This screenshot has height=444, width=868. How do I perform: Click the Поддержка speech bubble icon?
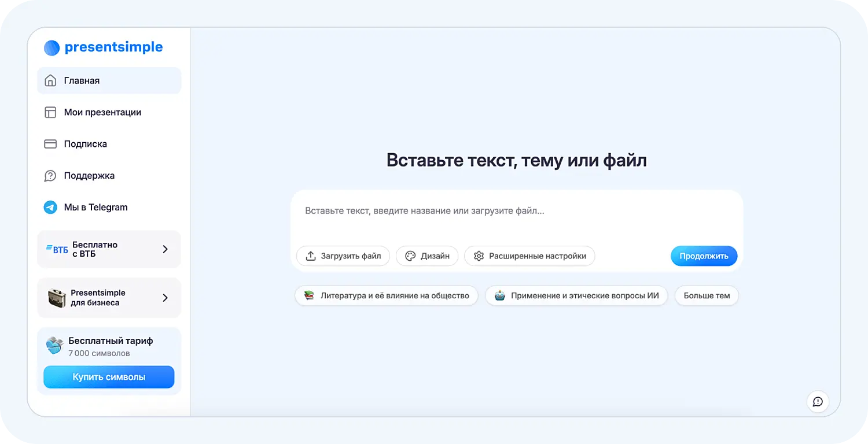51,175
